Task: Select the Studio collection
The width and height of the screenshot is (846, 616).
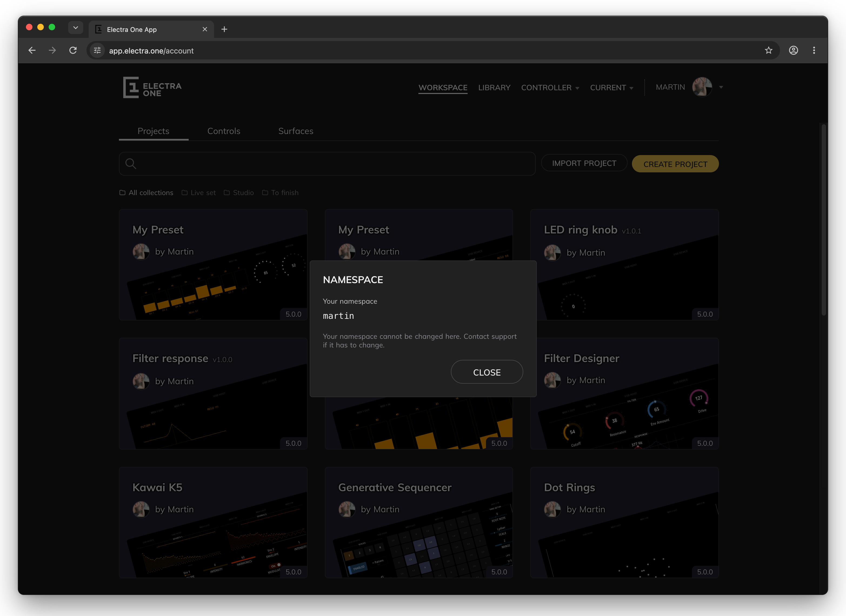Action: [x=239, y=193]
